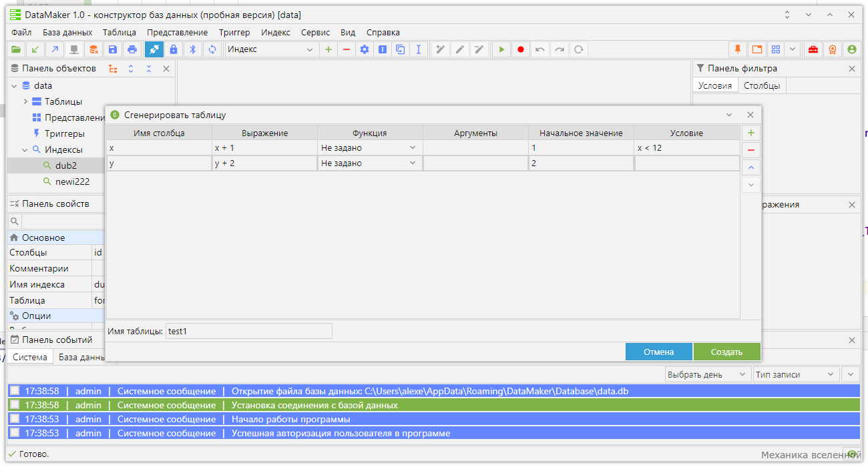Click collapse all arrows in Панель объектов
The height and width of the screenshot is (467, 868).
149,69
